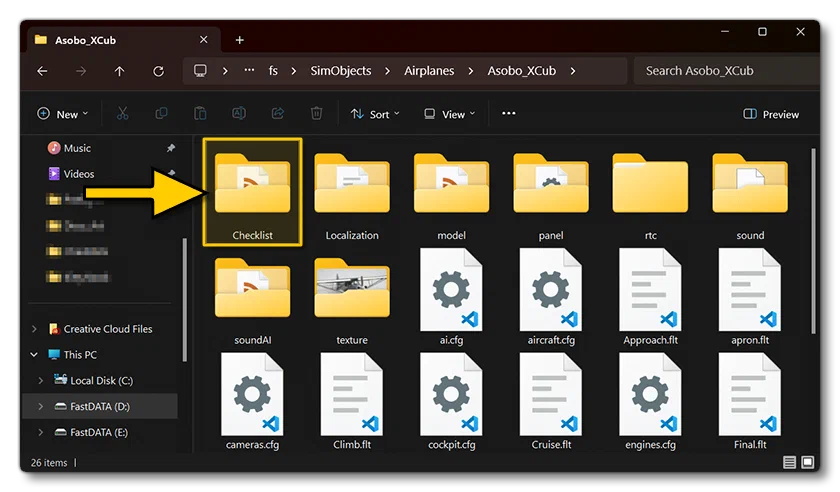Open the soundAI folder
Screen dimensions: 840x492
click(x=252, y=301)
